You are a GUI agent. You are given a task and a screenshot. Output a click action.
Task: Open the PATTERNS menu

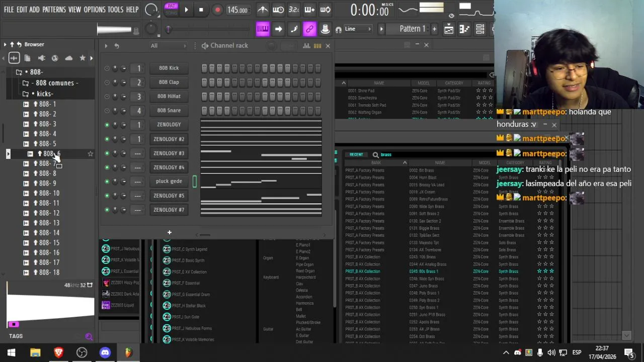(54, 10)
